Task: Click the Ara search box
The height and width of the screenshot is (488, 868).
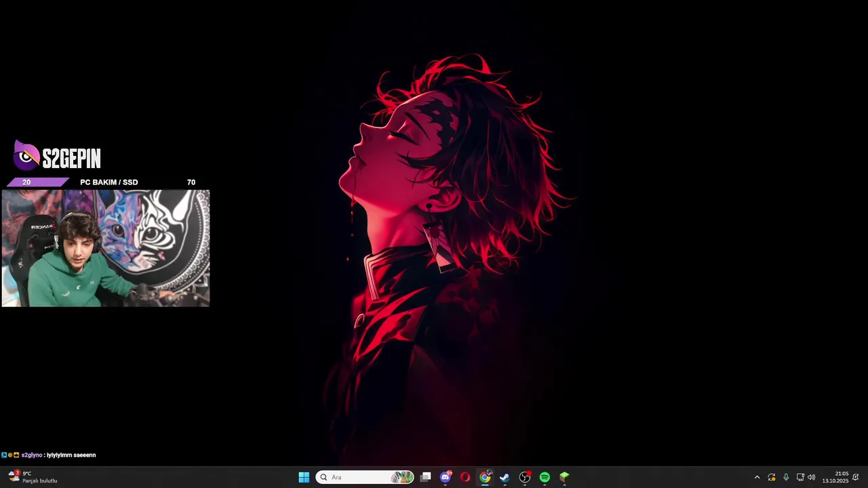Action: pyautogui.click(x=365, y=477)
